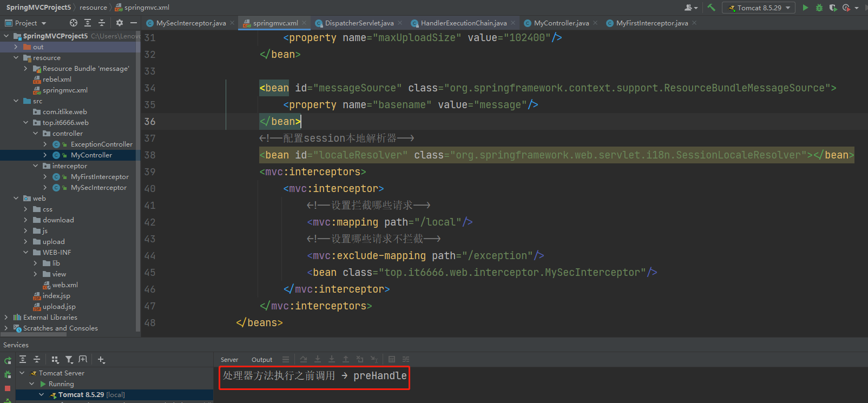The height and width of the screenshot is (403, 868).
Task: Run with profiler clock icon
Action: point(846,8)
